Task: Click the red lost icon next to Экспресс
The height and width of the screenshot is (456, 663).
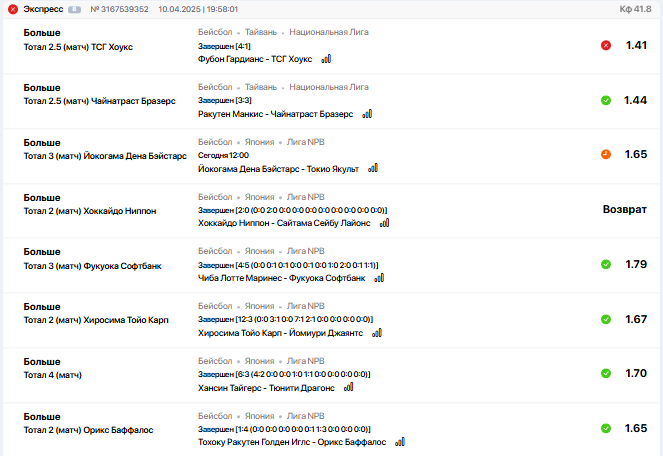Action: [x=13, y=9]
